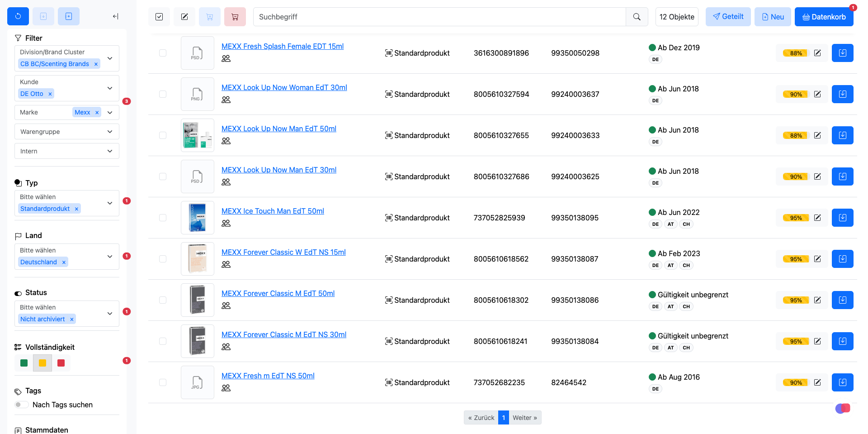Expand the Land selection dropdown
The image size is (868, 434).
point(110,257)
